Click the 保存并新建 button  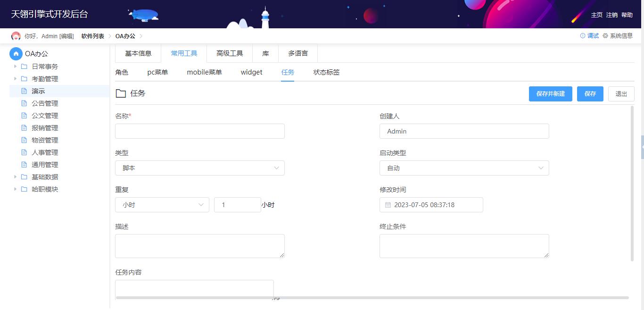550,93
